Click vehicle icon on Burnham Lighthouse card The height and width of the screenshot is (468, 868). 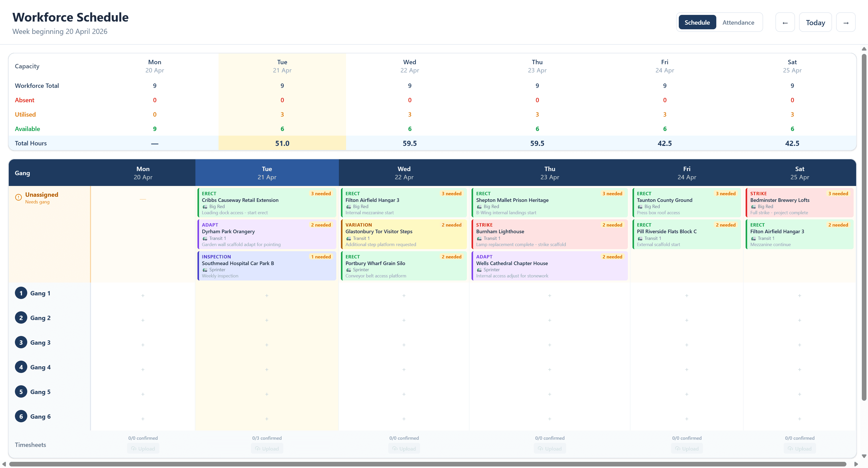click(479, 238)
